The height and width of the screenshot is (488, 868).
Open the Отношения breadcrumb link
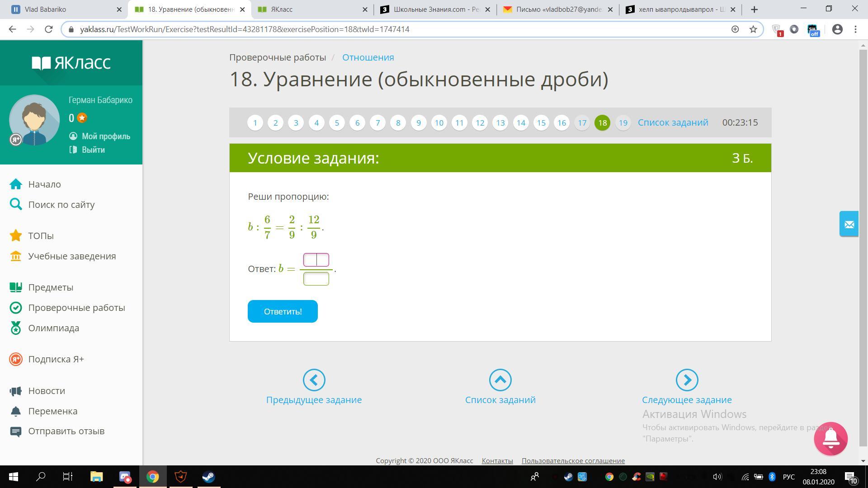pyautogui.click(x=368, y=57)
